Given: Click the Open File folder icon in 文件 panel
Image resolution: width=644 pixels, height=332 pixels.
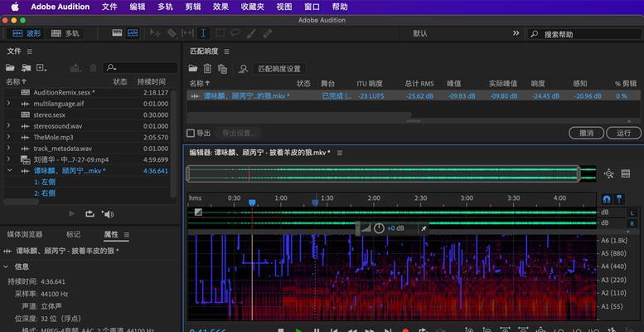Looking at the screenshot, I should (x=10, y=68).
